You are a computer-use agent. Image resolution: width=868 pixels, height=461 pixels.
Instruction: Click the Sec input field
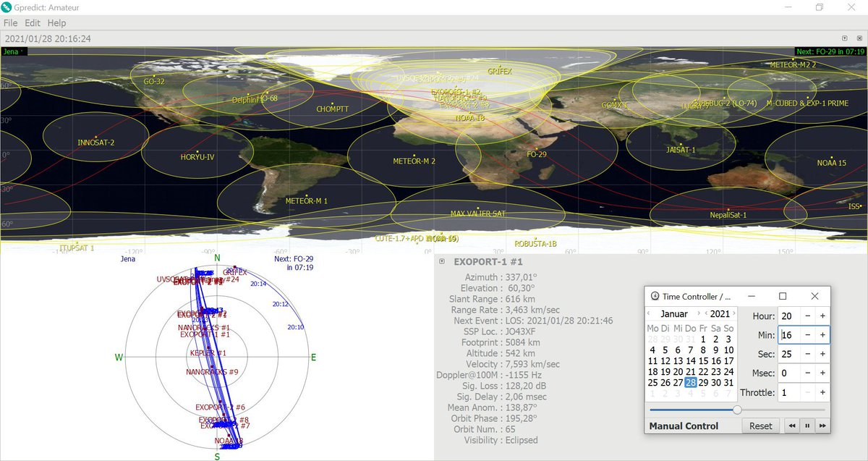789,354
